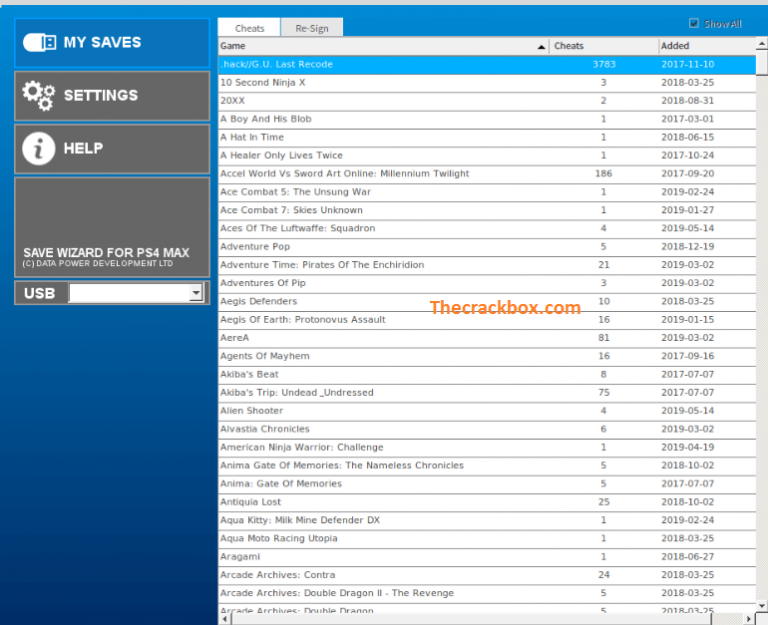768x625 pixels.
Task: Sort by the Game column header
Action: click(384, 46)
